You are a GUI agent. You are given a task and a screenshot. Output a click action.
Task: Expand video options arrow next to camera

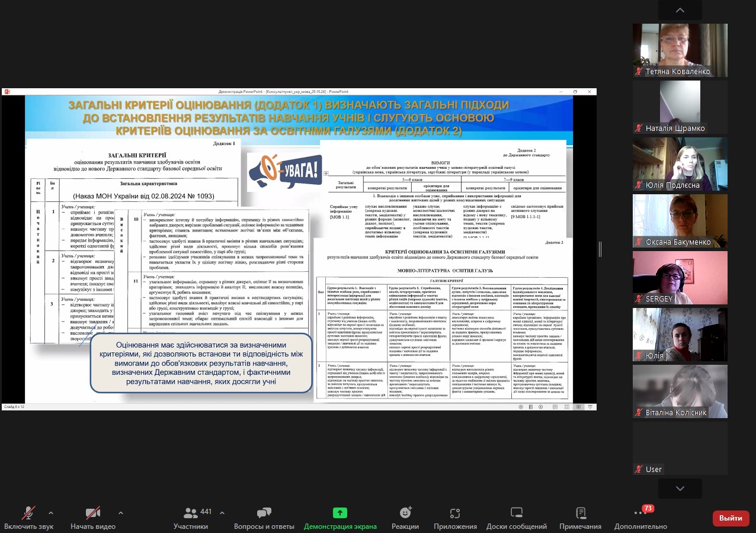point(121,513)
